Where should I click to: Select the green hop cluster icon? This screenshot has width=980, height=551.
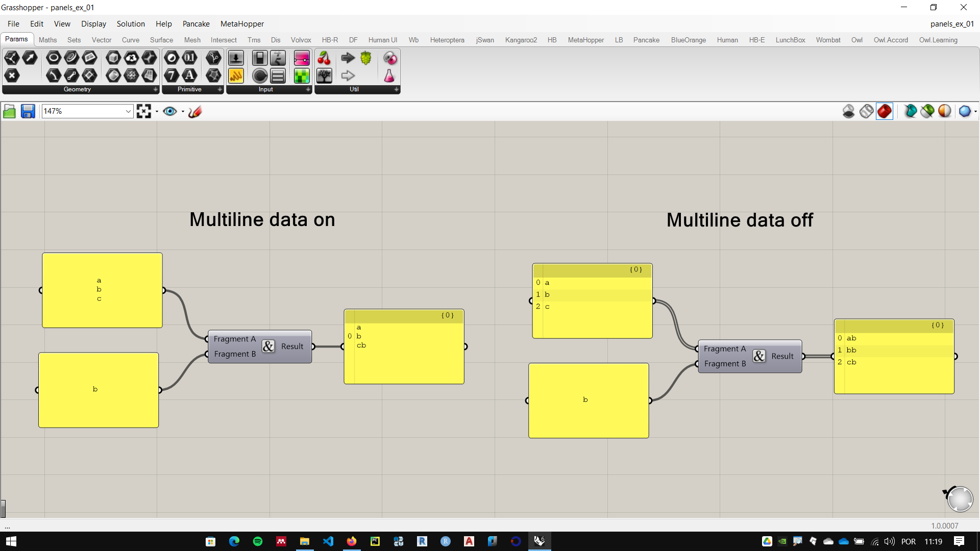366,58
